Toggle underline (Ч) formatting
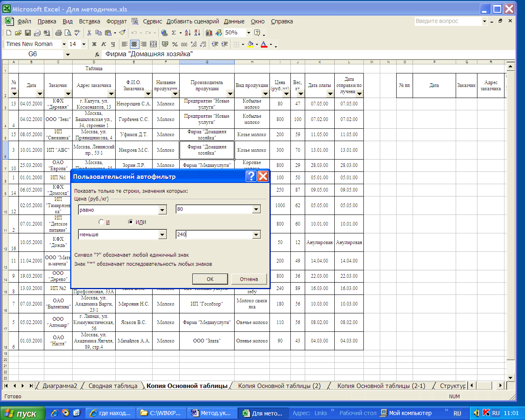 coord(113,44)
